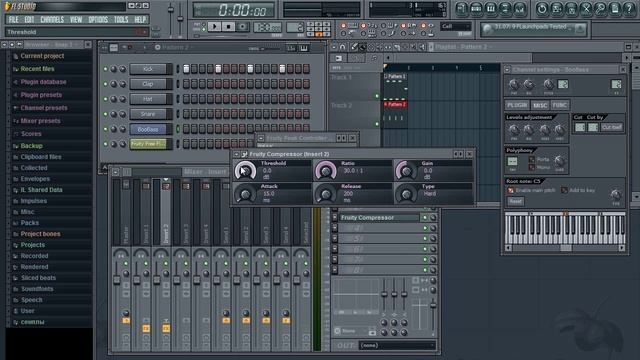Open the TOOLS menu
This screenshot has height=360, width=640.
tap(121, 20)
